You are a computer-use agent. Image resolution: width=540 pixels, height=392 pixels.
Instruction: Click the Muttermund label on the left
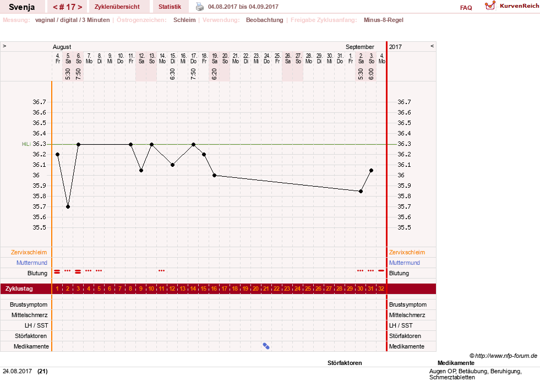point(32,263)
